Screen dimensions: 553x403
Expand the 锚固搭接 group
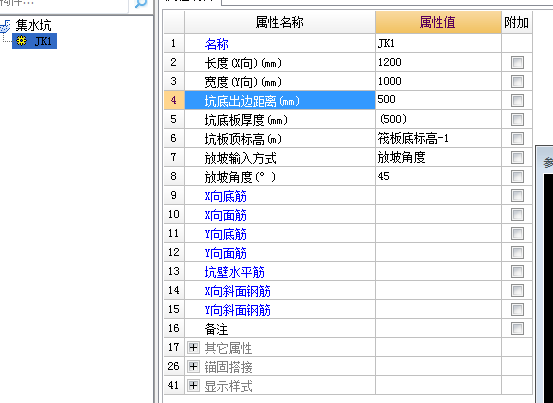(193, 367)
